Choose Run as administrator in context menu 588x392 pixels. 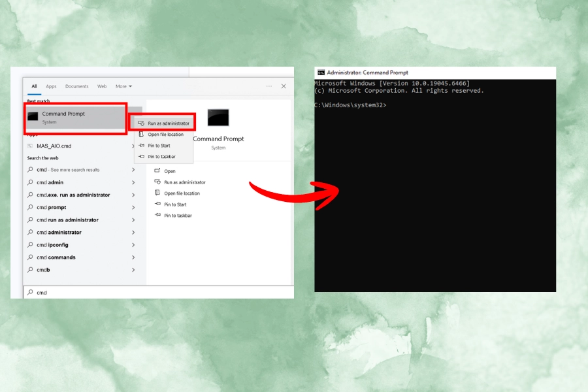pyautogui.click(x=164, y=123)
